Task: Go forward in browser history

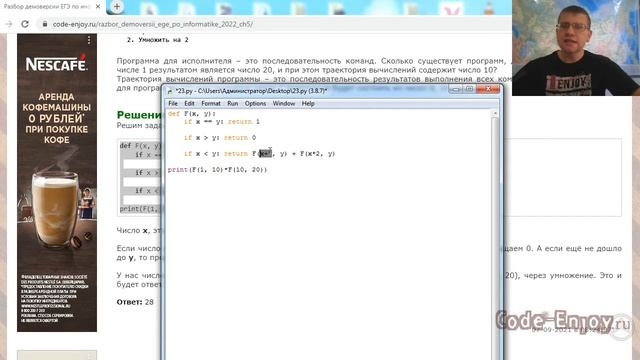Action: (x=9, y=24)
